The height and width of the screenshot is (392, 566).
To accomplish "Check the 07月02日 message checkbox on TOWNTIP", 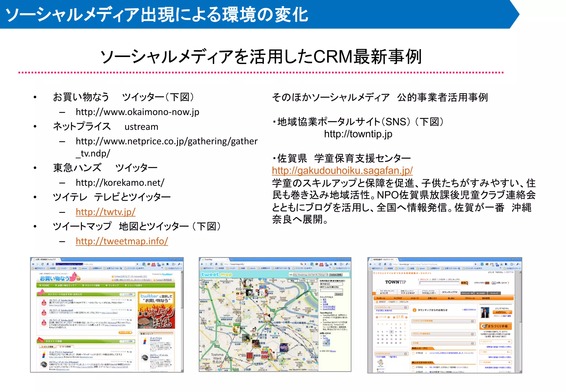I will tap(413, 353).
